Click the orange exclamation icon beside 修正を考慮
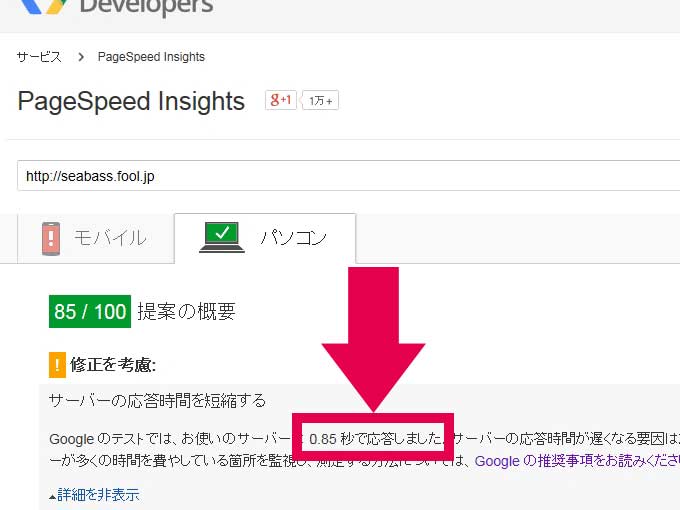680x510 pixels. click(x=57, y=365)
